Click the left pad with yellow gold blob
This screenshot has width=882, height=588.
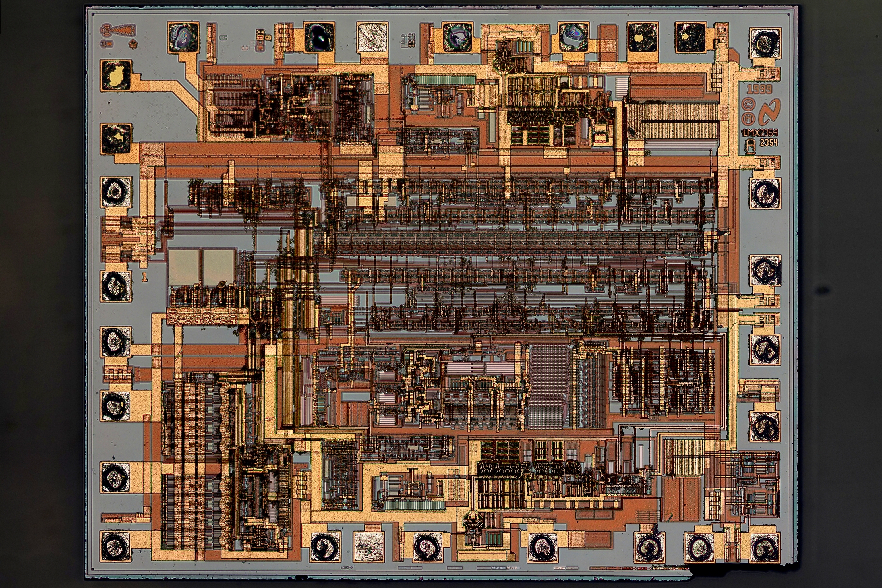pos(116,75)
